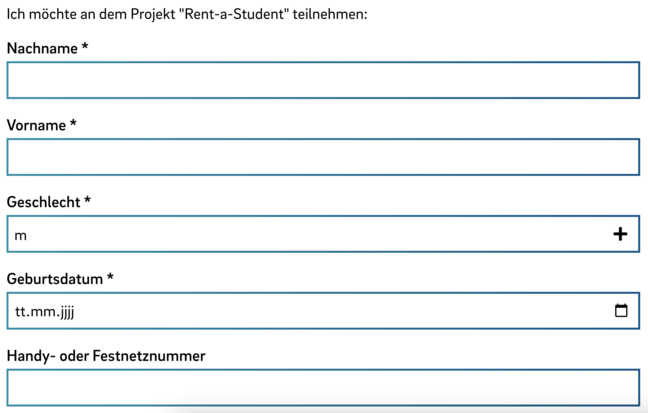
Task: Focus the Handy- oder Festnetznummer field
Action: point(322,388)
